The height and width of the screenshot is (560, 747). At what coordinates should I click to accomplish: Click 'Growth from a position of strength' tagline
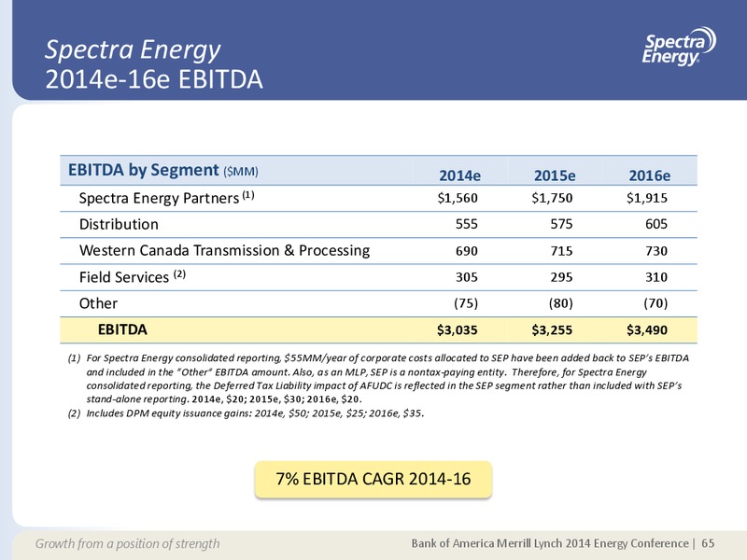127,543
